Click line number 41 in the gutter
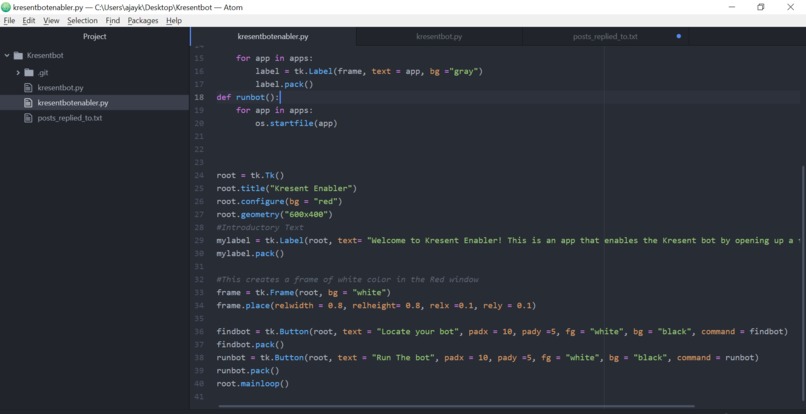This screenshot has height=414, width=806. click(x=199, y=397)
